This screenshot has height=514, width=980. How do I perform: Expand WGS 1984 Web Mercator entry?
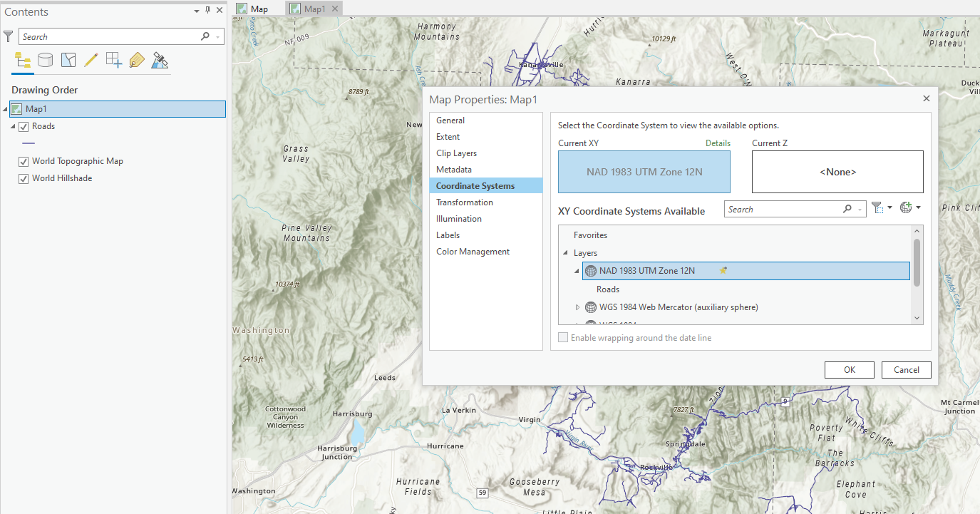(577, 307)
